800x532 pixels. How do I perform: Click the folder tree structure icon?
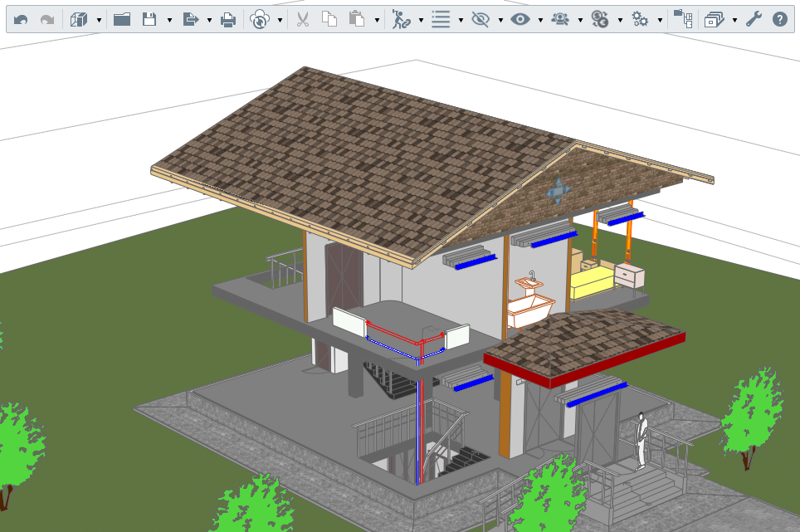click(683, 19)
